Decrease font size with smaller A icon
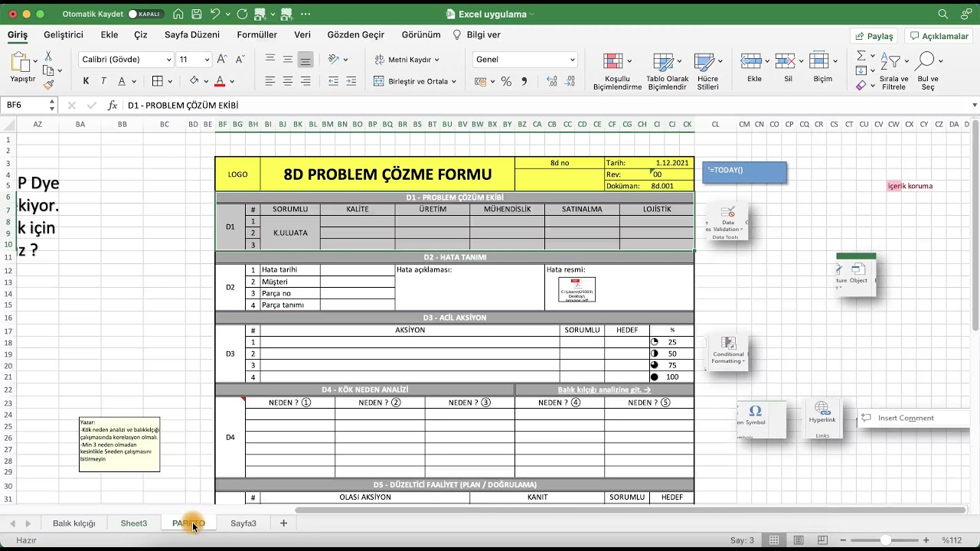Image resolution: width=980 pixels, height=551 pixels. 239,59
